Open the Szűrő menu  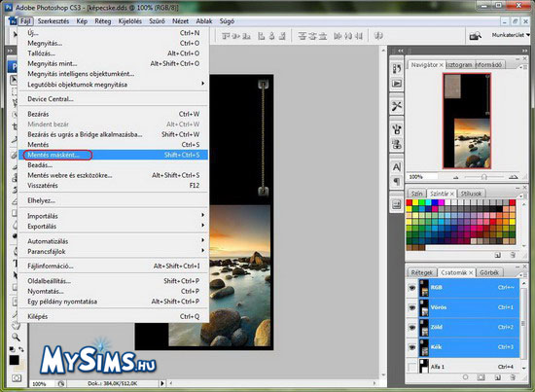pos(157,21)
